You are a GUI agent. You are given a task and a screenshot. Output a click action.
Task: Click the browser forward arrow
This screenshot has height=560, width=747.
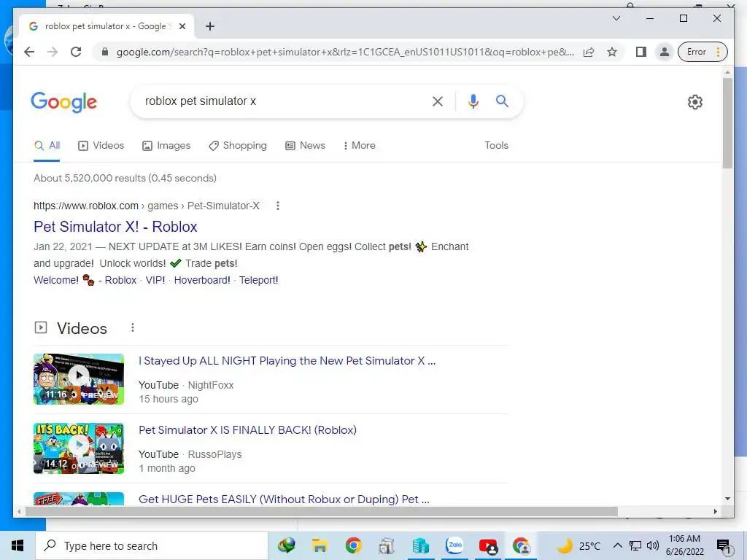coord(53,52)
